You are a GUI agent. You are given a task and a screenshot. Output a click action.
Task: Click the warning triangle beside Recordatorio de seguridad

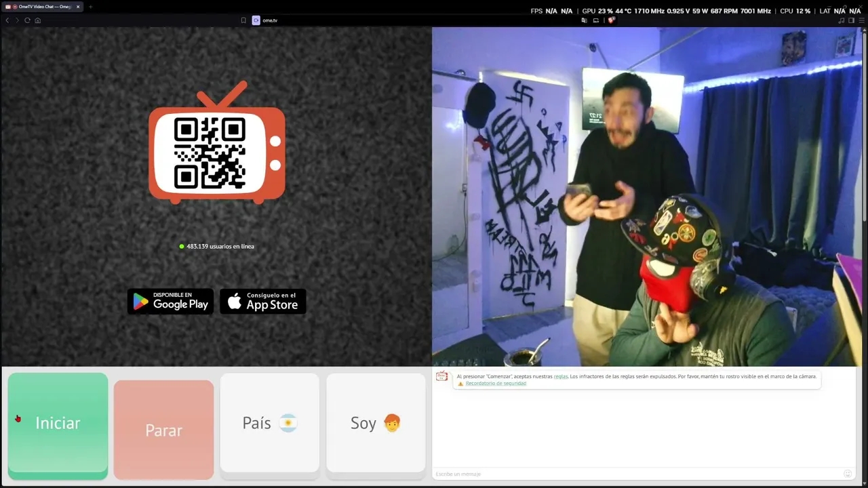pos(460,384)
